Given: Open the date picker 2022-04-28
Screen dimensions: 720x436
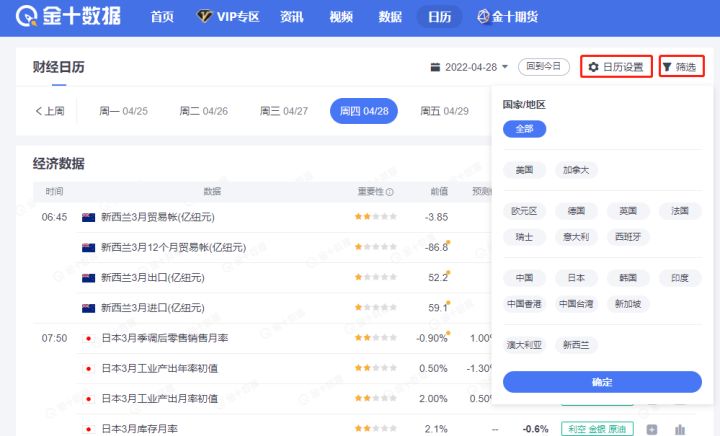Looking at the screenshot, I should pos(470,67).
